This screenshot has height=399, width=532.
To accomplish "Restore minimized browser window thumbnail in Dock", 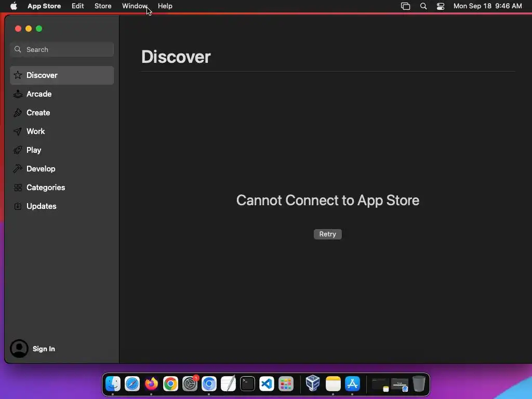I will click(x=400, y=385).
